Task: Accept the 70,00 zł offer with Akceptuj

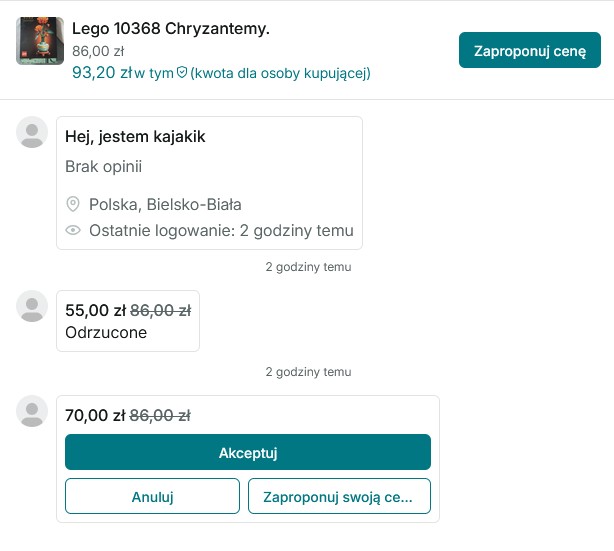Action: (x=248, y=452)
